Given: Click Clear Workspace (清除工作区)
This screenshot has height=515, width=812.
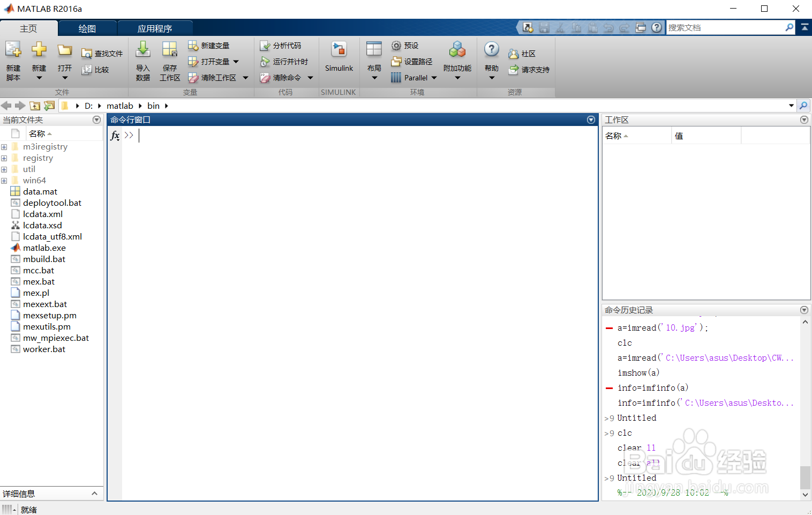Looking at the screenshot, I should tap(212, 78).
